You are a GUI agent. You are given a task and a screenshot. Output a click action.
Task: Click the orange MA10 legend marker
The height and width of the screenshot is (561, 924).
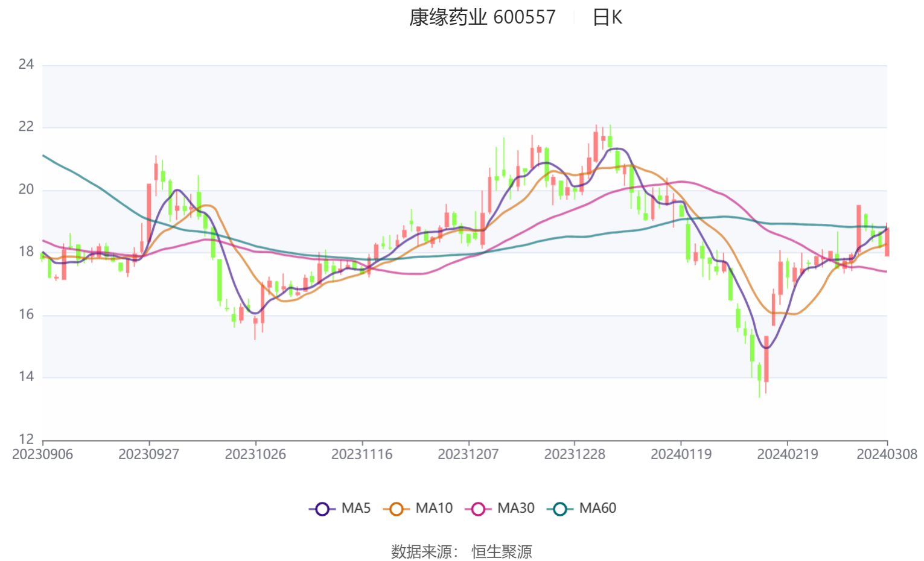tap(396, 509)
